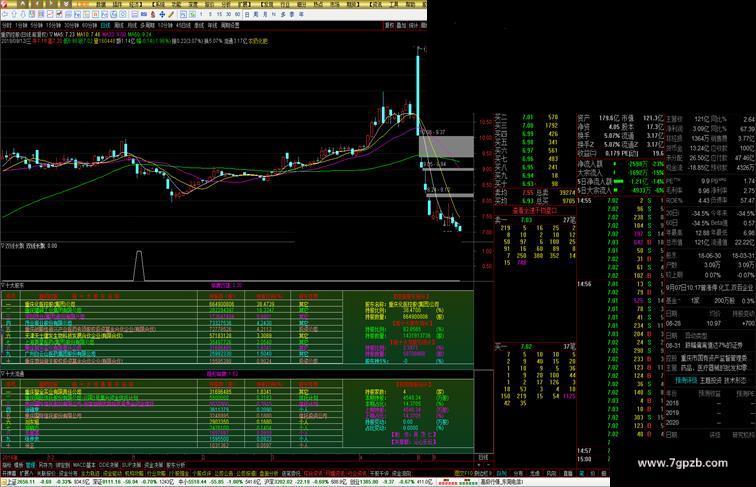Screen dimensions: 756x487
Task: Click the highlighted 管理 tab at the bottom
Action: click(x=30, y=466)
